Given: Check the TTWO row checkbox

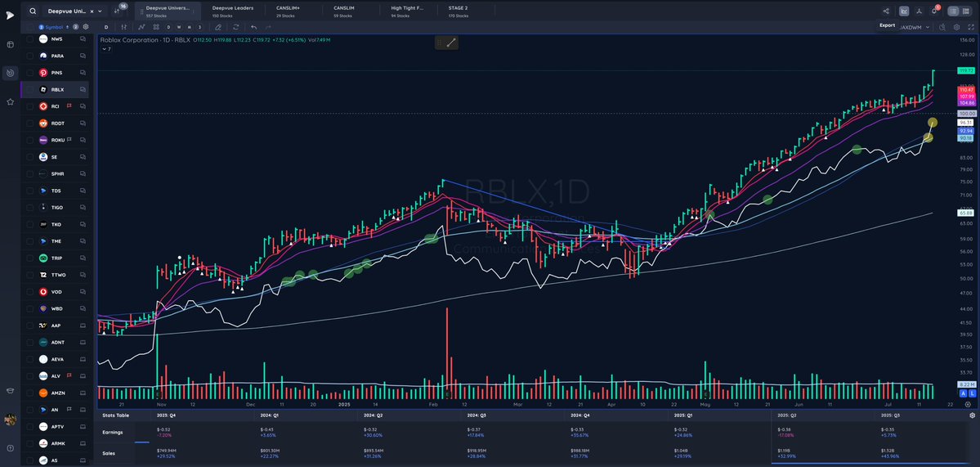Looking at the screenshot, I should 29,275.
